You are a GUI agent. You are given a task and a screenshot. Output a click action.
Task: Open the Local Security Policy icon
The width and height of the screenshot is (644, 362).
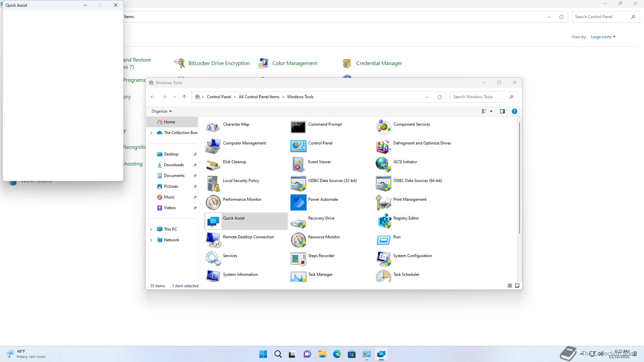pyautogui.click(x=213, y=184)
